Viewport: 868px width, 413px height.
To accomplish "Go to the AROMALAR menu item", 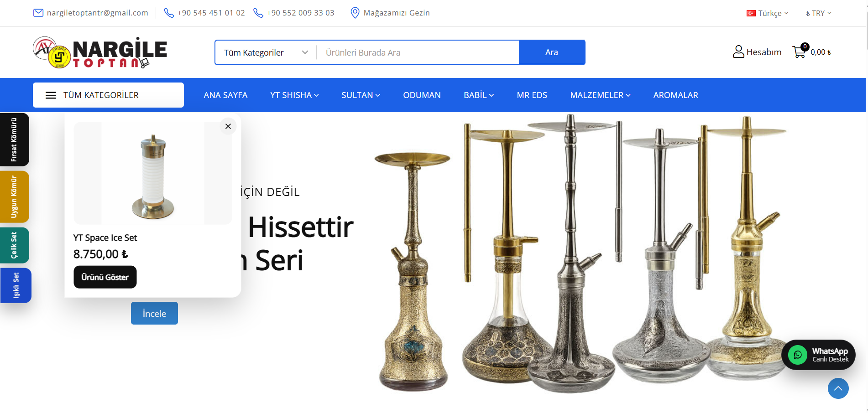I will [675, 95].
